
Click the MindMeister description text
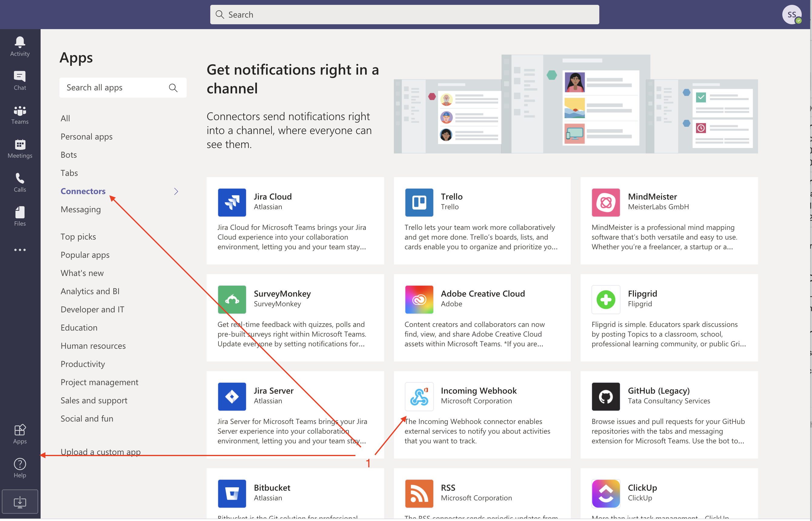coord(664,237)
